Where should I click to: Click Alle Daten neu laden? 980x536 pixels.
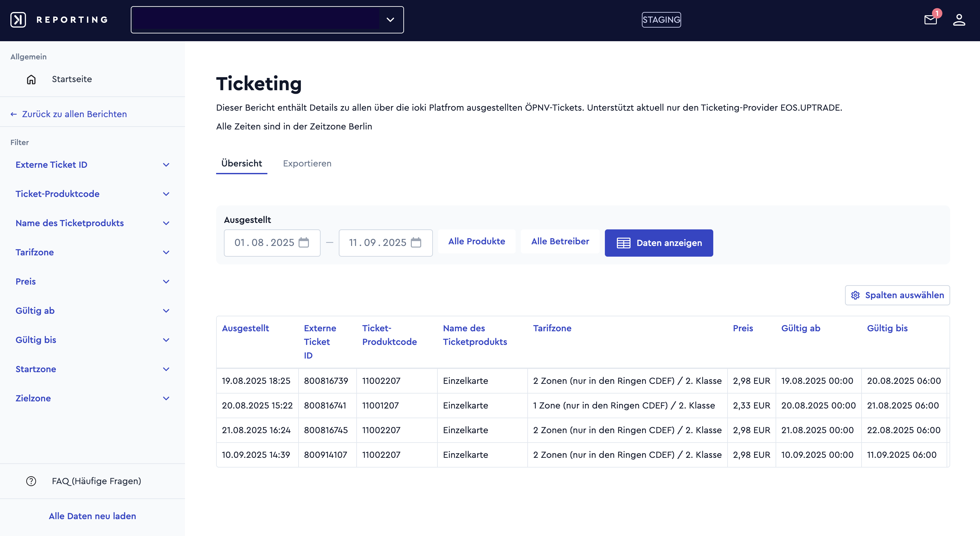[92, 516]
